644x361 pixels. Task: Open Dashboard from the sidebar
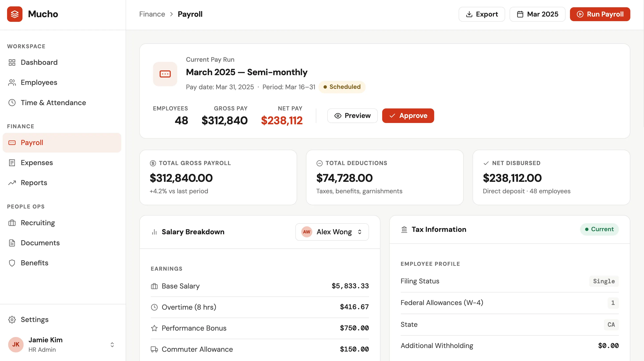point(62,62)
